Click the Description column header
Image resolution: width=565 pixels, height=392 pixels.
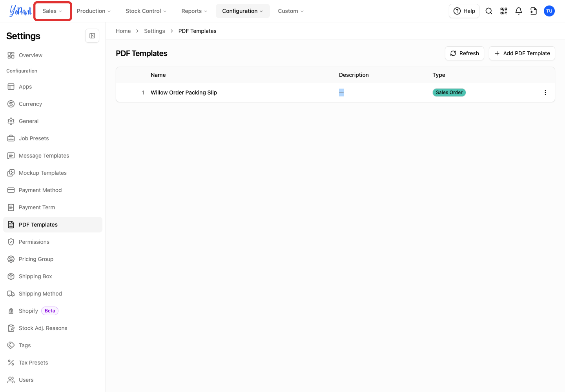354,75
